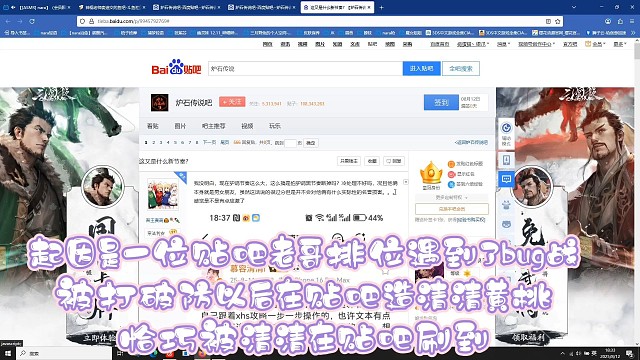The height and width of the screenshot is (360, 640).
Task: Open the browser hamburger menu
Action: (x=633, y=21)
